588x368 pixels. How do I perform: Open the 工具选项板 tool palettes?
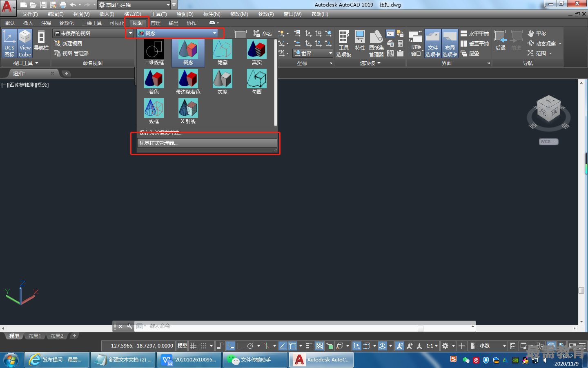(344, 43)
